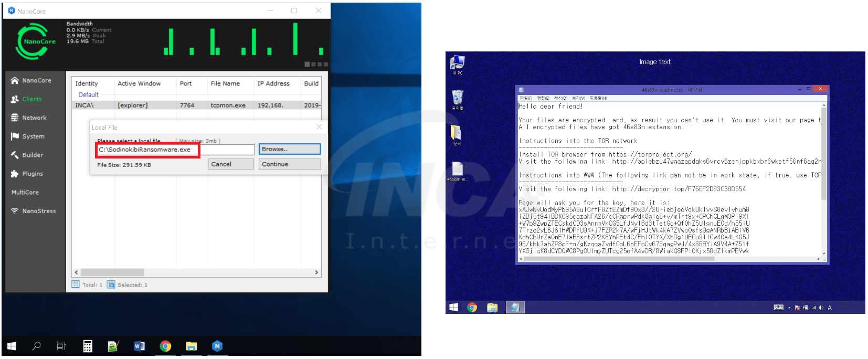Open the NanoCore home section in sidebar
Viewport: 868px width, 359px height.
(x=31, y=80)
